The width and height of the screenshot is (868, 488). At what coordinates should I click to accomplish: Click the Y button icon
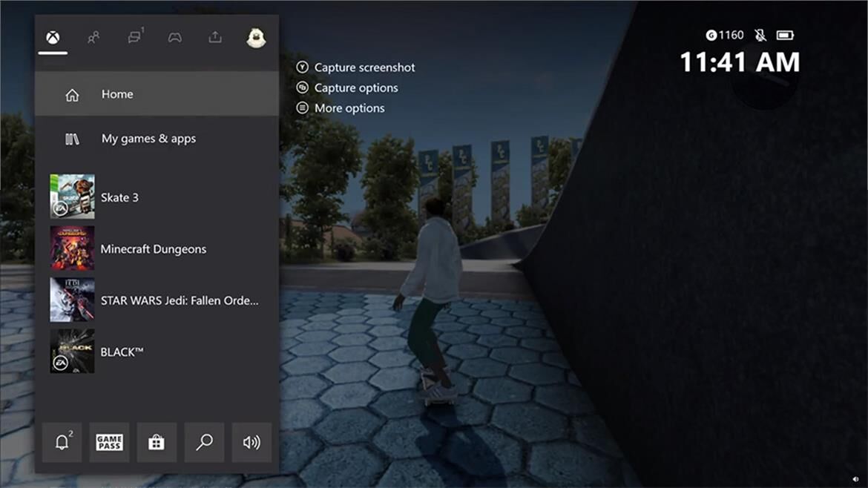click(x=302, y=67)
